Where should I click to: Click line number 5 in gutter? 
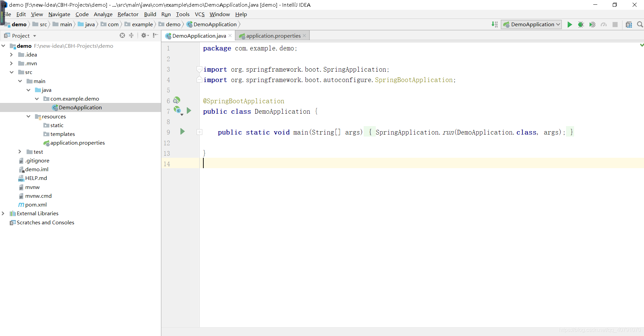168,90
